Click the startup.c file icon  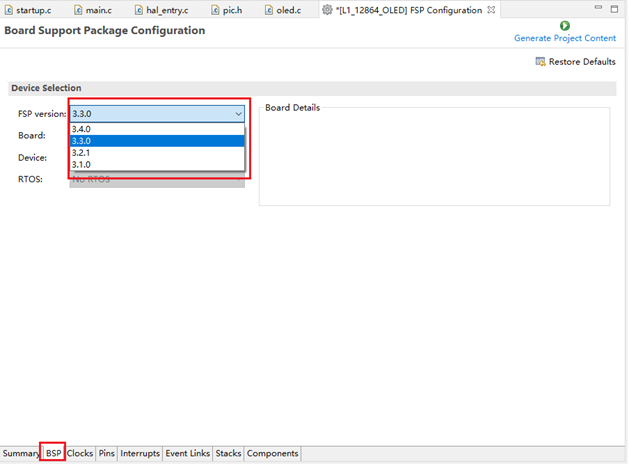8,10
